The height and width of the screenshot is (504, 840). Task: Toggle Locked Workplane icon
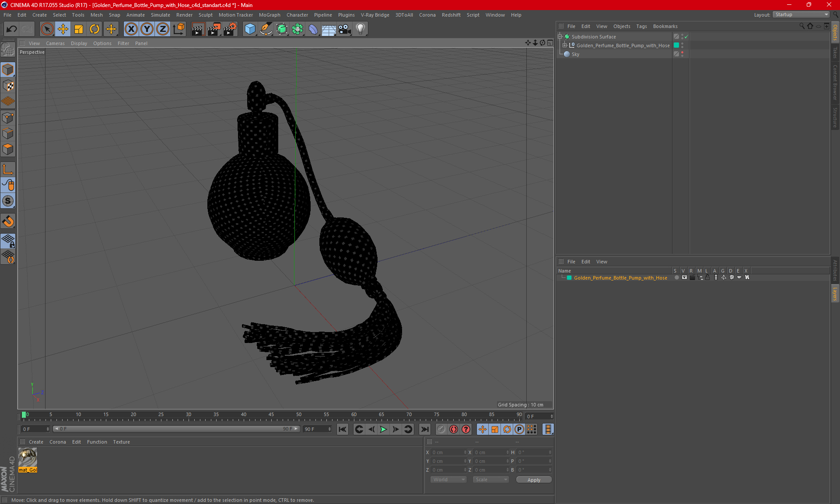coord(8,241)
